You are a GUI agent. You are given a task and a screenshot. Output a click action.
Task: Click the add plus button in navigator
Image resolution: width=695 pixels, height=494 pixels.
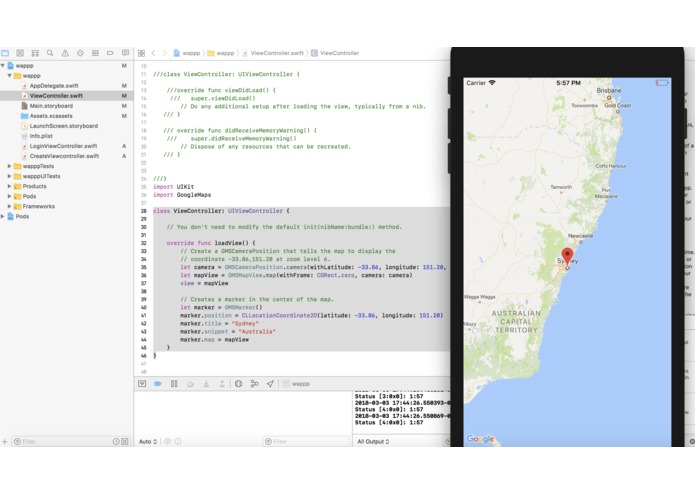coord(5,442)
